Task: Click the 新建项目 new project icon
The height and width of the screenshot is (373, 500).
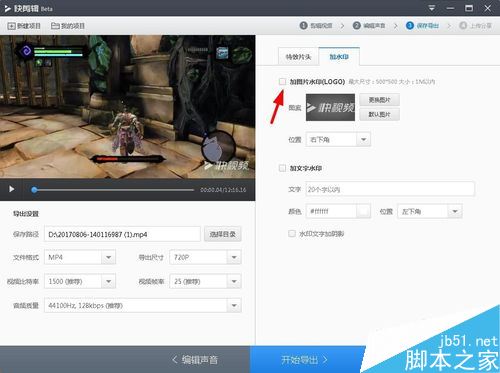Action: (11, 26)
